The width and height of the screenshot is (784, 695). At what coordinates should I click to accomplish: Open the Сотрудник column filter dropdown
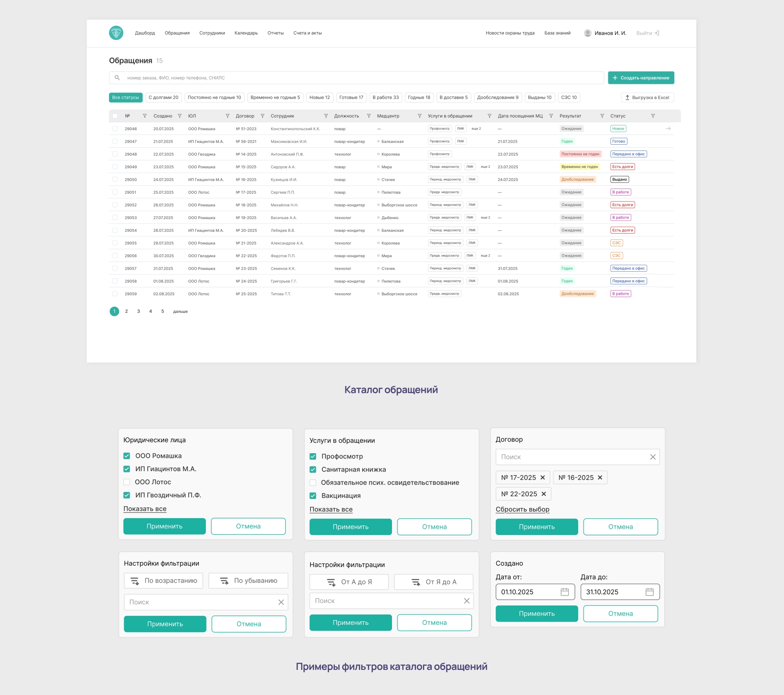[x=326, y=116]
